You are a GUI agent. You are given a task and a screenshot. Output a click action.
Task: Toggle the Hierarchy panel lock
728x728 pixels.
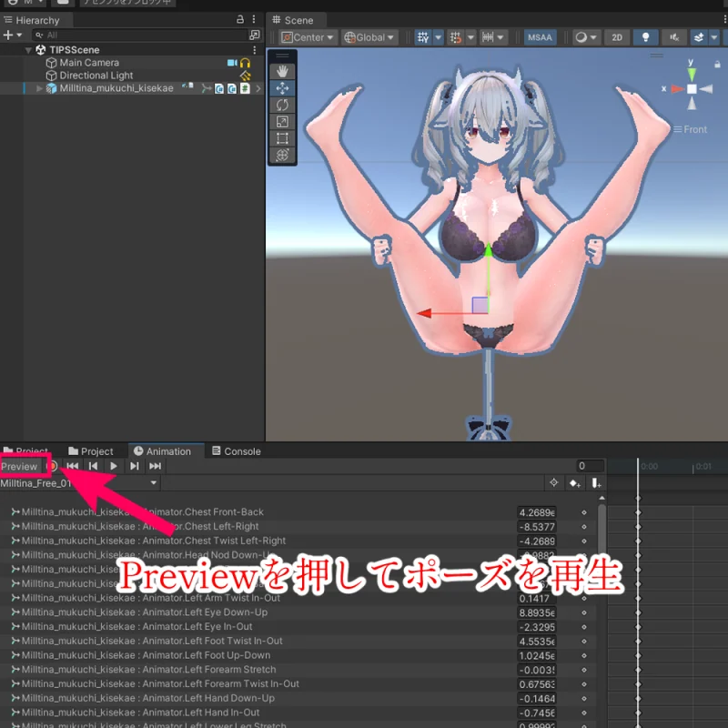coord(240,19)
